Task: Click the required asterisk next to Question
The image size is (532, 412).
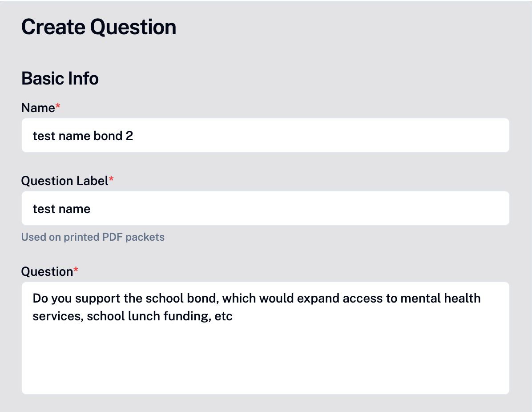Action: pos(76,270)
